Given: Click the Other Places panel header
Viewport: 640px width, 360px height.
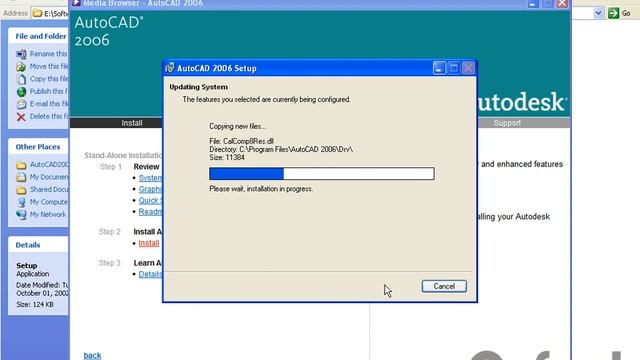Looking at the screenshot, I should point(38,147).
